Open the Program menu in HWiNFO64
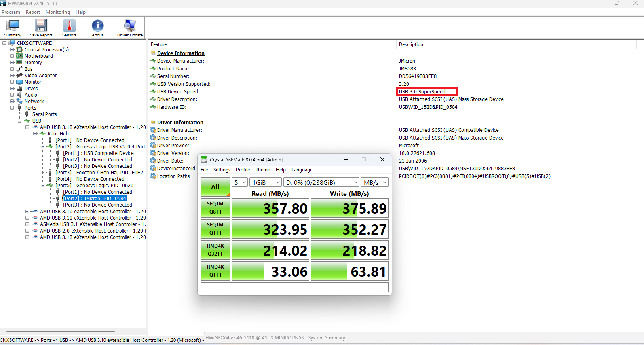Image resolution: width=644 pixels, height=345 pixels. coord(11,12)
